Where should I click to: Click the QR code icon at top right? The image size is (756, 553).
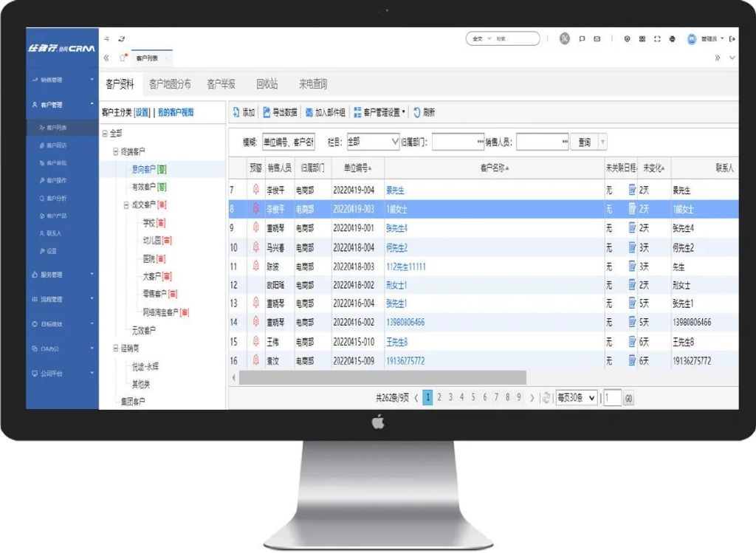pyautogui.click(x=642, y=38)
